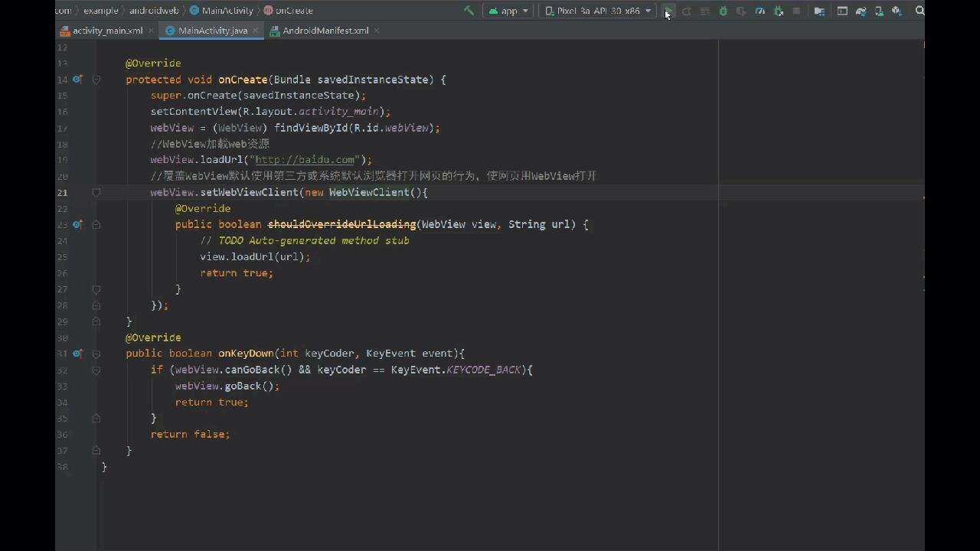Close the MainActivity.java tab
Screen dimensions: 980x551
click(255, 31)
